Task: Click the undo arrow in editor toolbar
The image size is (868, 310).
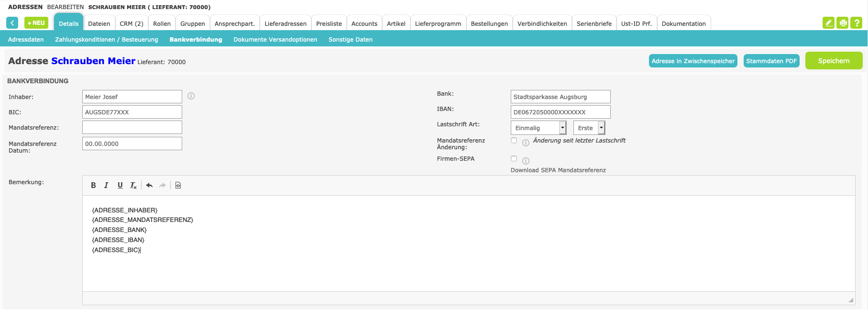Action: point(149,186)
